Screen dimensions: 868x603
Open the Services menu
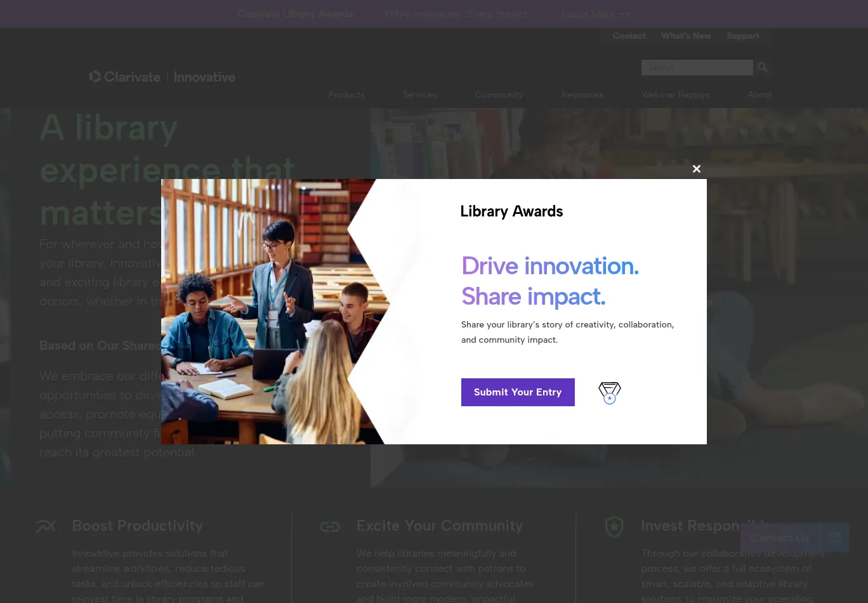click(419, 95)
